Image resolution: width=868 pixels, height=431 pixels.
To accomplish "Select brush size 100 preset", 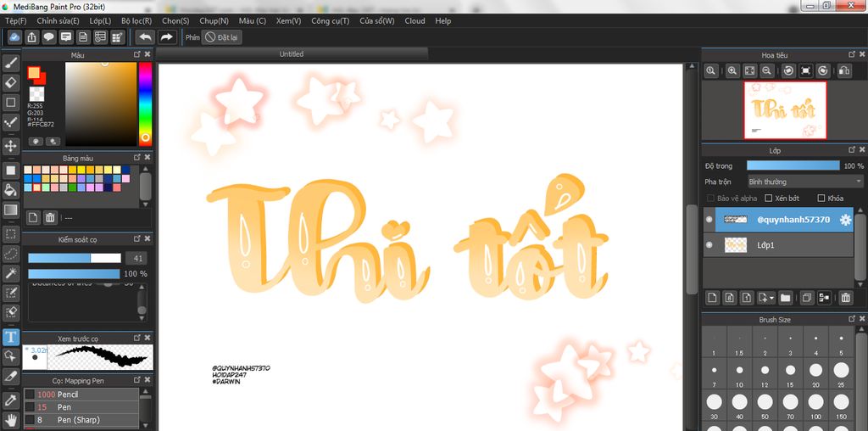I will (816, 406).
